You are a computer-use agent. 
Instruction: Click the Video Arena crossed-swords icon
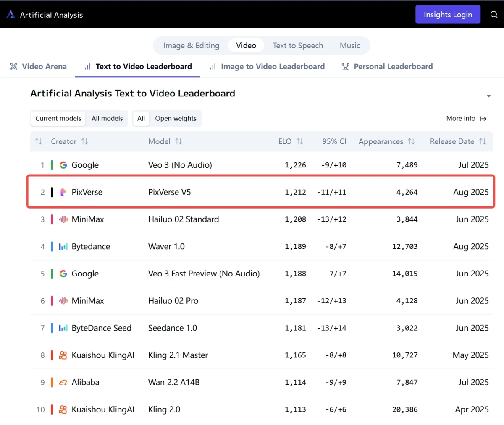tap(14, 66)
